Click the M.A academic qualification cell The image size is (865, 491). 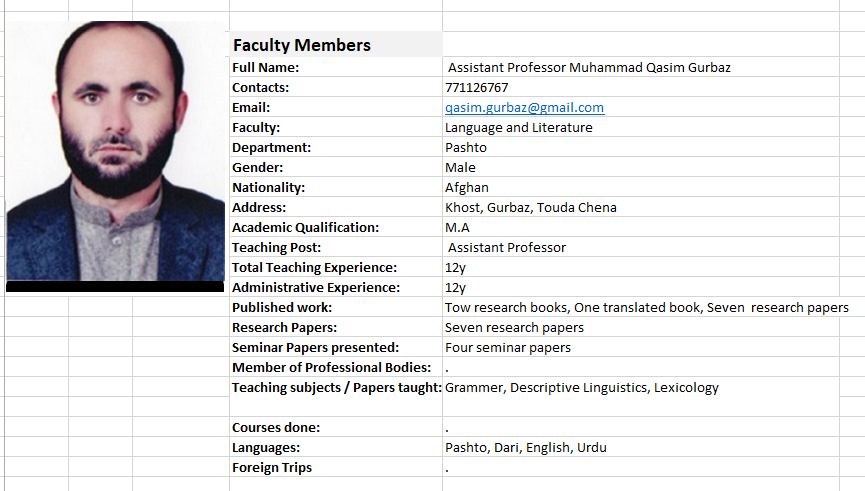(x=641, y=227)
